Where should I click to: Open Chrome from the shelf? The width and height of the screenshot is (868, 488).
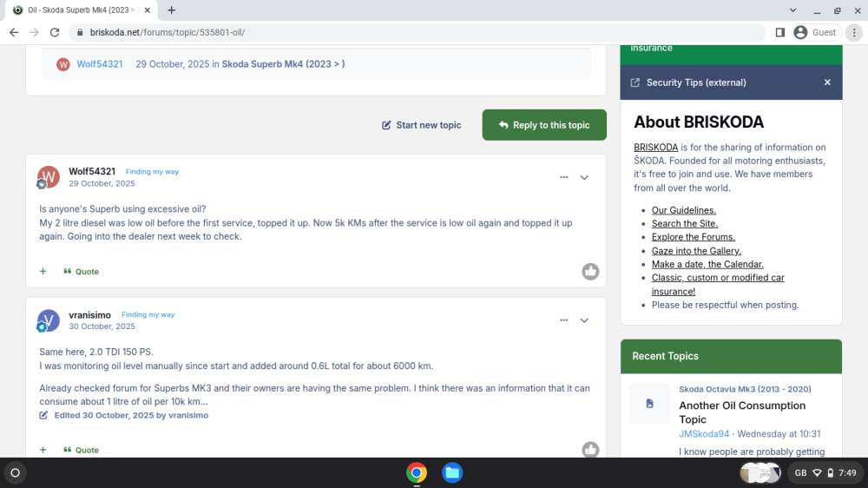point(417,473)
